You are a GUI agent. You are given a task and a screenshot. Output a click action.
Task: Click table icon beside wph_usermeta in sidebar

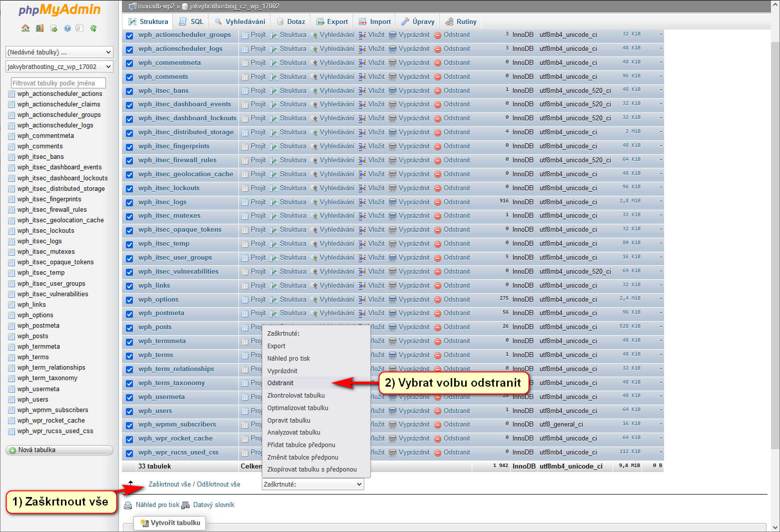coord(12,389)
